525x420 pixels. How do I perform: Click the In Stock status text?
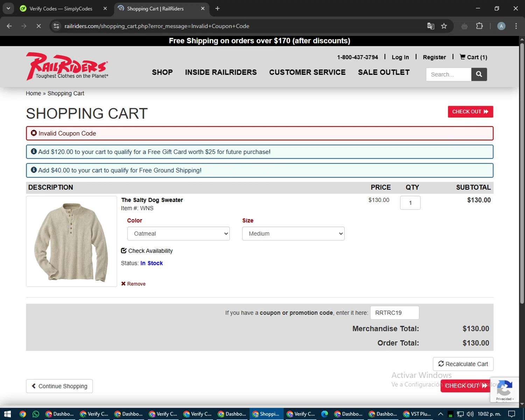tap(152, 263)
